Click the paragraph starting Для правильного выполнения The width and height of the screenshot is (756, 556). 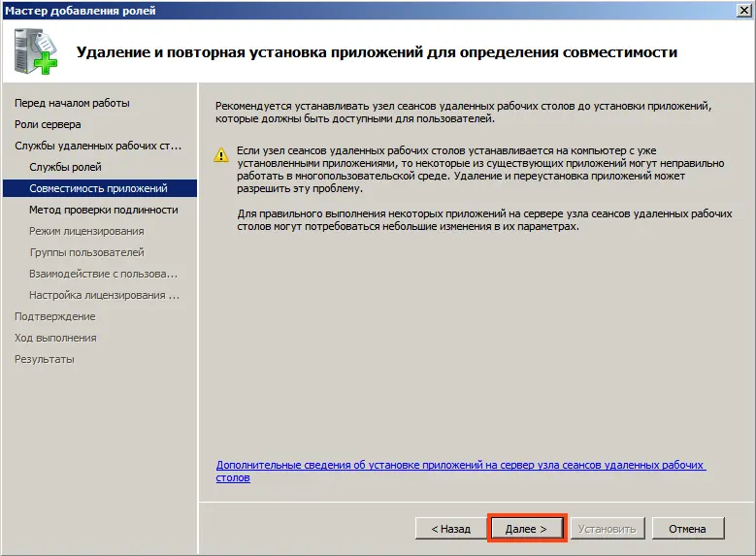coord(484,220)
